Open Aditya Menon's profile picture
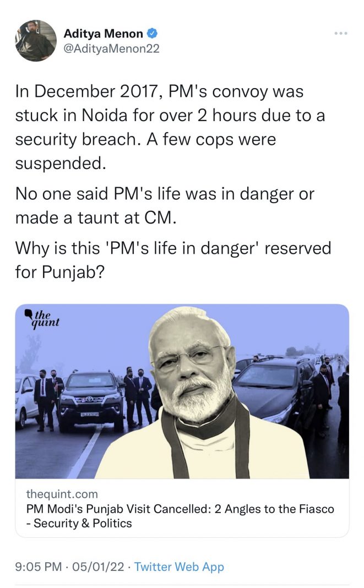 point(36,41)
